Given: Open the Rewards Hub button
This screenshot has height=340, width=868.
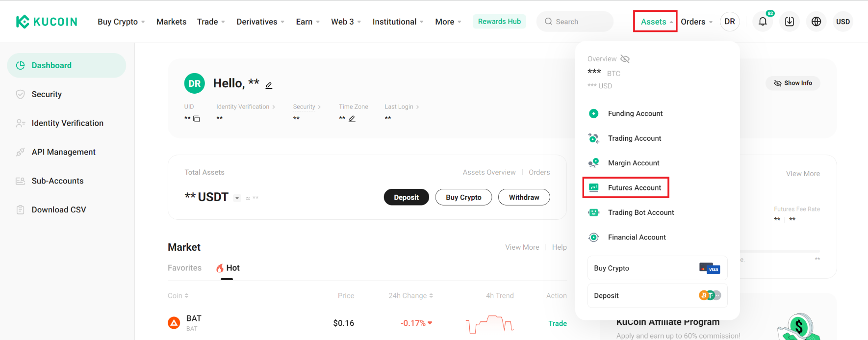Looking at the screenshot, I should coord(499,22).
